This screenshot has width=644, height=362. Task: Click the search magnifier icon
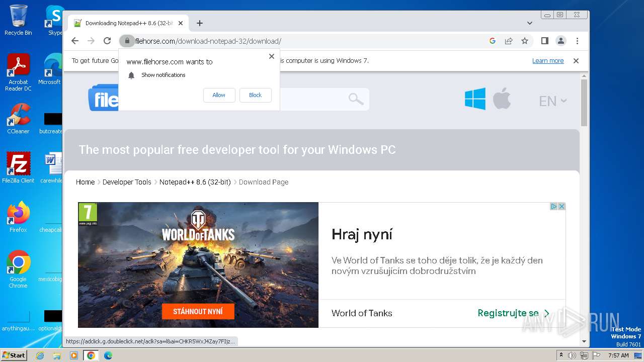[x=356, y=99]
